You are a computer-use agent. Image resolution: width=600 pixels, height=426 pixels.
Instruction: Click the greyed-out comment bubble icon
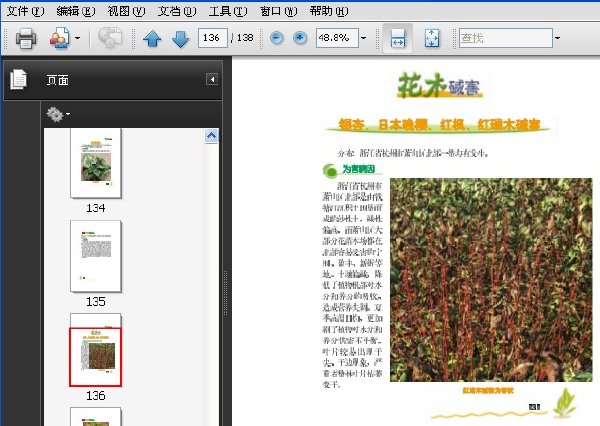110,38
